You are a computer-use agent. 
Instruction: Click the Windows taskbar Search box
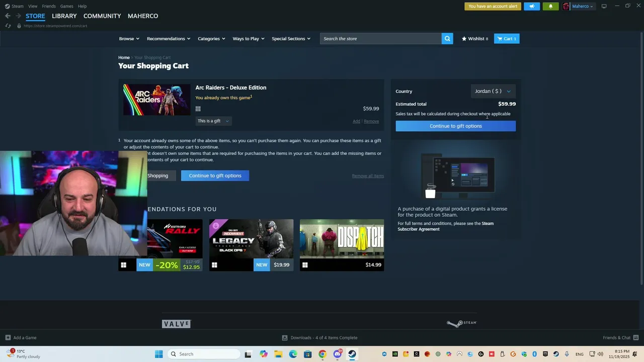point(204,354)
